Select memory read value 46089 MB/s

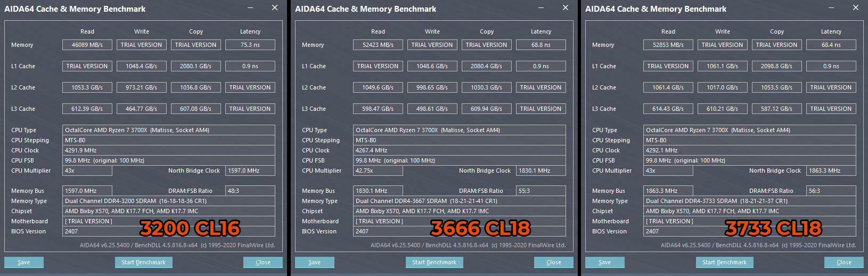tap(87, 45)
